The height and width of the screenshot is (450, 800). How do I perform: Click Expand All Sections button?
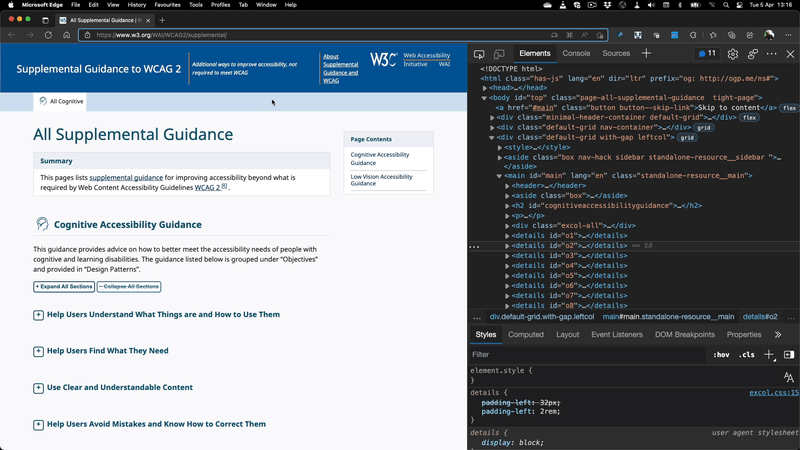[x=64, y=287]
